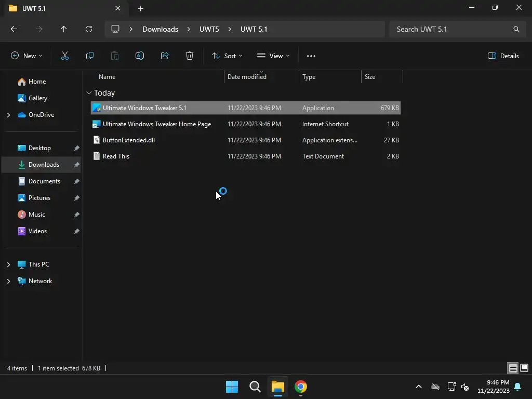Click the Paste clipboard icon
This screenshot has width=532, height=399.
115,56
